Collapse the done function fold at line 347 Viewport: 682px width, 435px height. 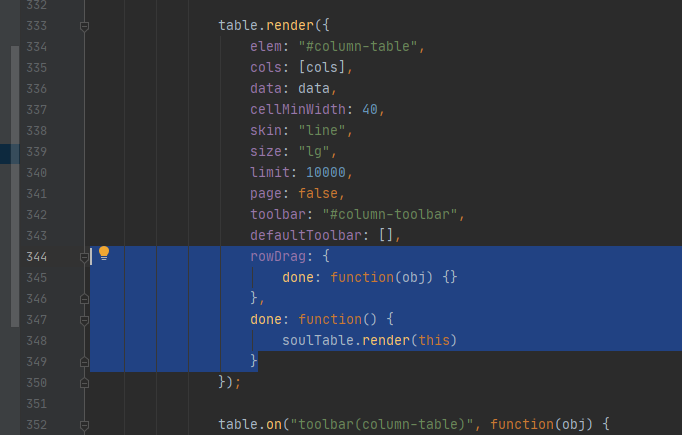click(85, 320)
